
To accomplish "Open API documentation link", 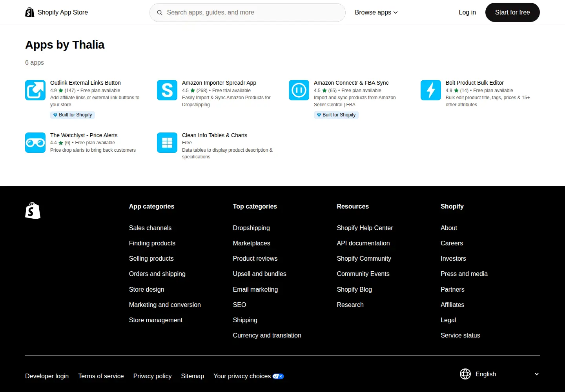I will 363,243.
